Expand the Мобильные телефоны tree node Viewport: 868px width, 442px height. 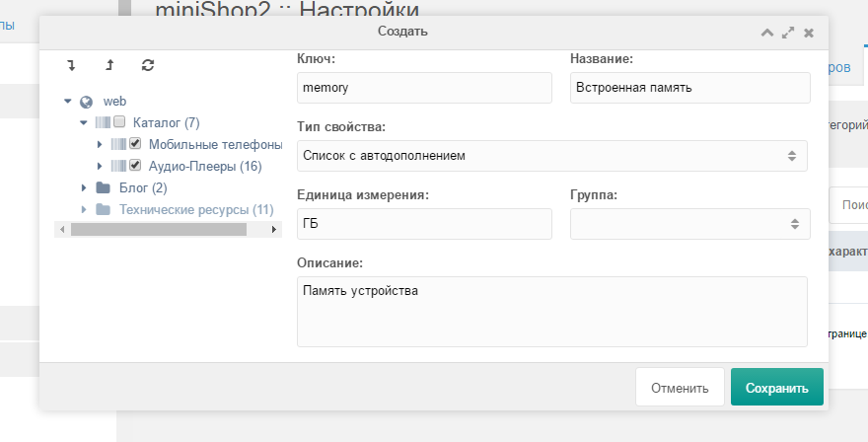click(100, 144)
